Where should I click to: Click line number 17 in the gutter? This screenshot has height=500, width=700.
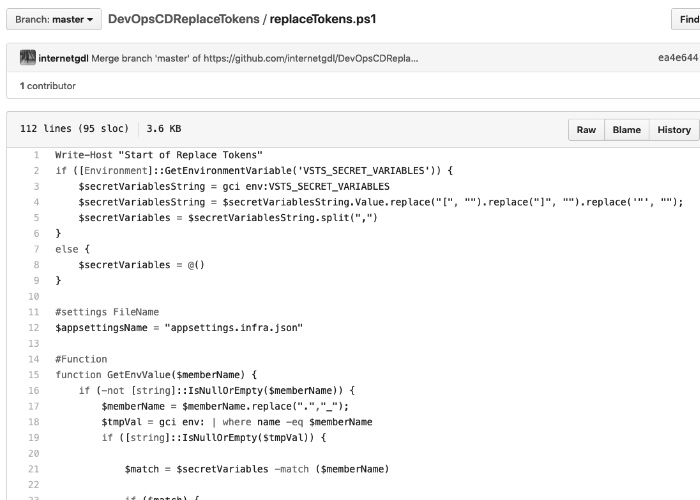coord(33,406)
